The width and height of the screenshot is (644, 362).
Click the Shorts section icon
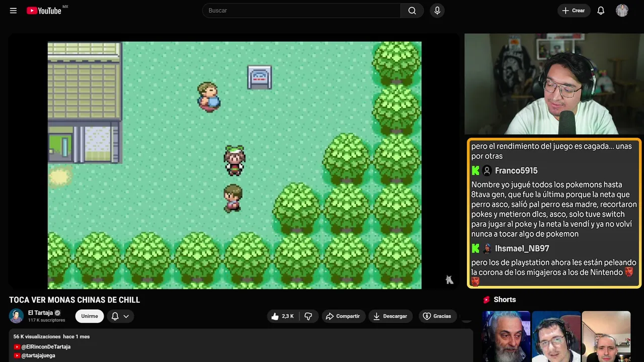pos(487,300)
